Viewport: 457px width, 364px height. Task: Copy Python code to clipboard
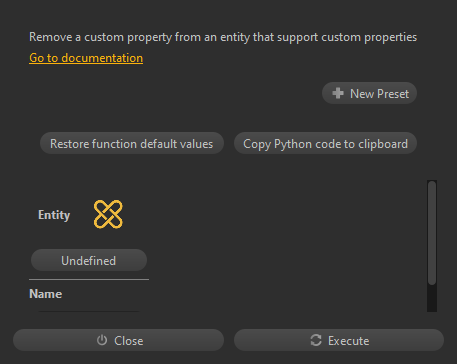[325, 144]
